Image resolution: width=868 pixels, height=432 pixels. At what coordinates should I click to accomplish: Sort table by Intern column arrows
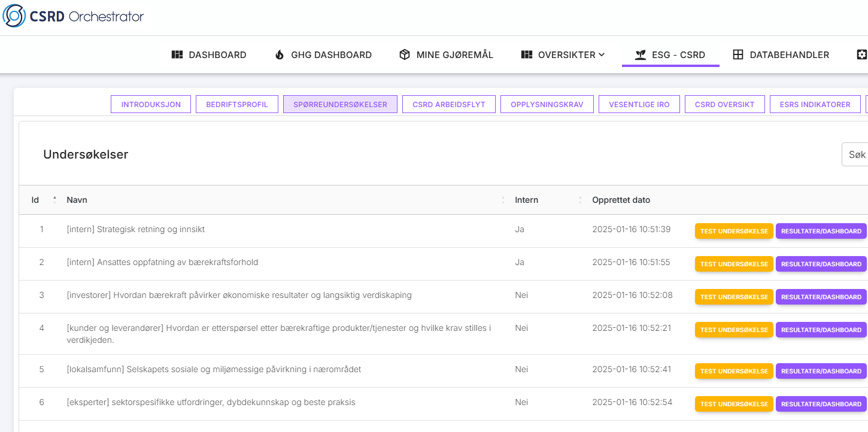tap(580, 200)
